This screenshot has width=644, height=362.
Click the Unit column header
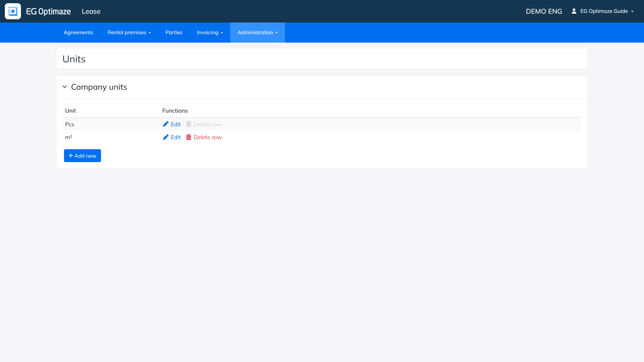[x=70, y=111]
